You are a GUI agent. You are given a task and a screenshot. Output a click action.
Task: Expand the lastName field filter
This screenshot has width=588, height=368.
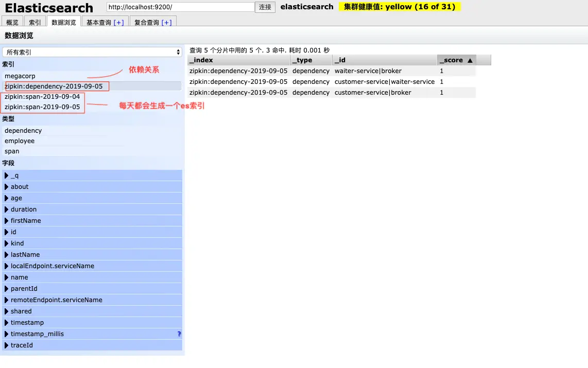pos(92,254)
